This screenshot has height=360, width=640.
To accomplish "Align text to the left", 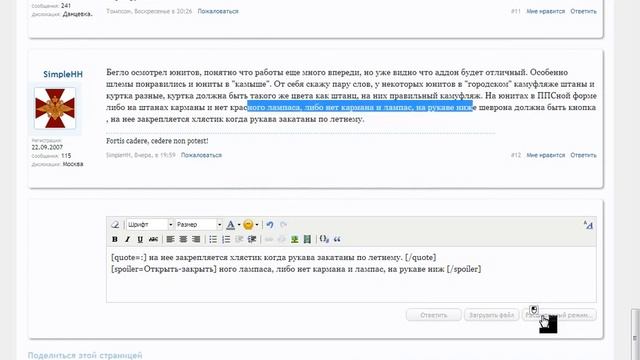I will (x=170, y=239).
